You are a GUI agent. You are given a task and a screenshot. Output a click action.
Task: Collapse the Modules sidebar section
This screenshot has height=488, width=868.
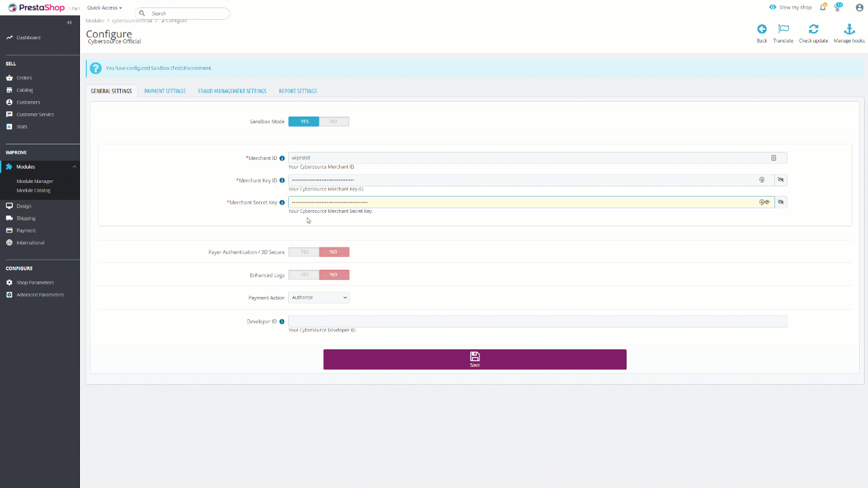pos(74,167)
